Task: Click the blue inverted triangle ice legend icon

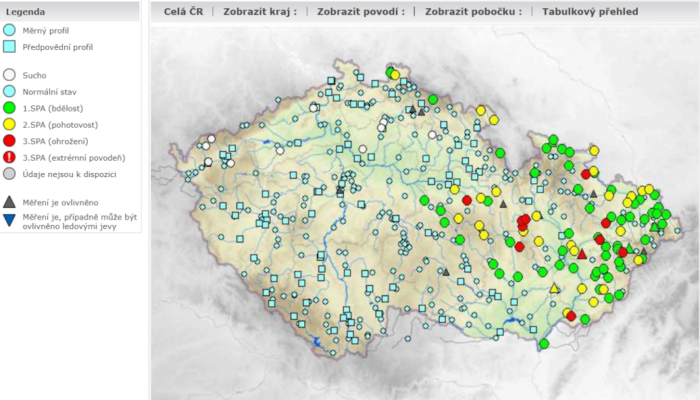Action: [9, 221]
